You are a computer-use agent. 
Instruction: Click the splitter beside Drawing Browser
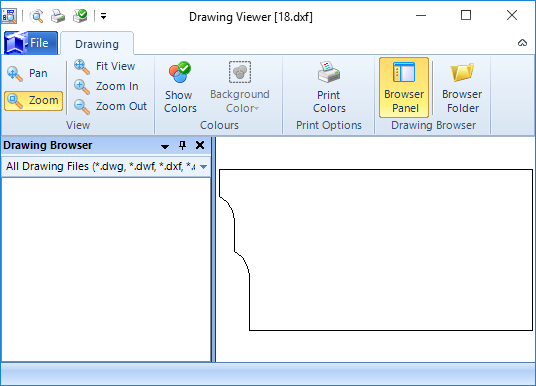pyautogui.click(x=213, y=250)
